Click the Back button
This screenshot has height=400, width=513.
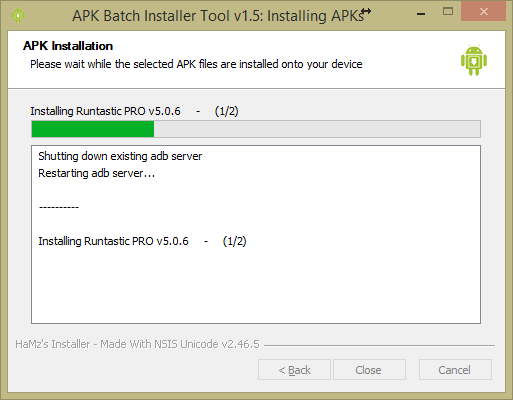click(294, 369)
